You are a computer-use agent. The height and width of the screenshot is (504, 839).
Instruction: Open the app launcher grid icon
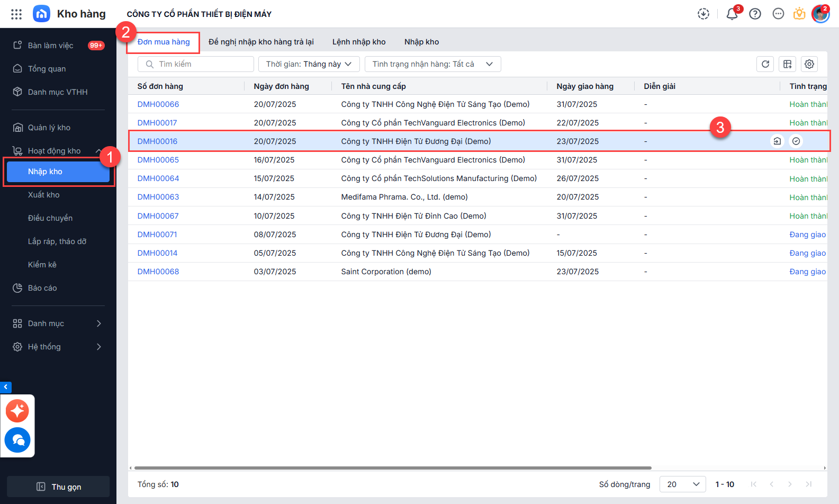pos(16,14)
